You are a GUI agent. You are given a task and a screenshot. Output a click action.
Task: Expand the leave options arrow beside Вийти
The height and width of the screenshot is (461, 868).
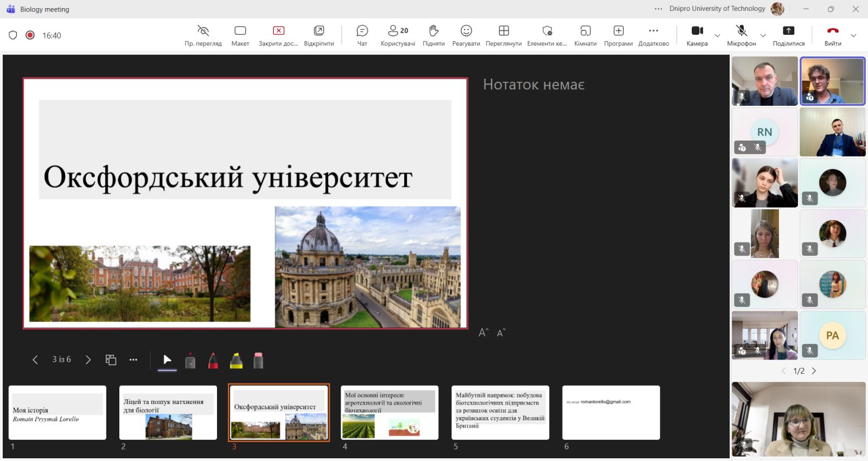[853, 36]
